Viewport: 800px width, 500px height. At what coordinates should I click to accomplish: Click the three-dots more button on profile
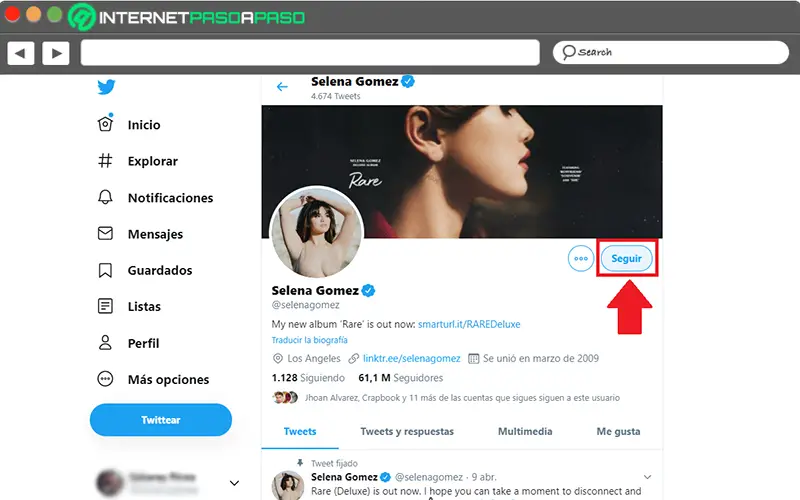tap(581, 258)
